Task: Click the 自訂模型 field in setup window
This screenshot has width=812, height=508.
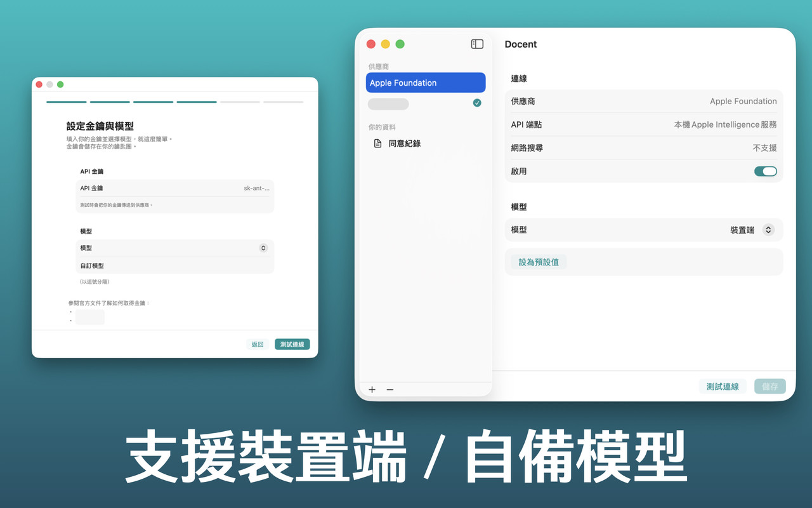Action: [x=174, y=265]
